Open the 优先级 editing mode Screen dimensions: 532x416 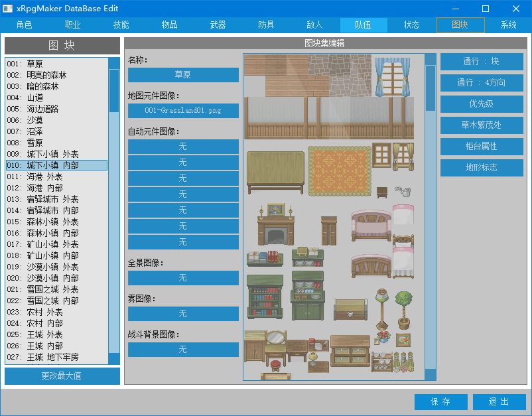tap(482, 104)
